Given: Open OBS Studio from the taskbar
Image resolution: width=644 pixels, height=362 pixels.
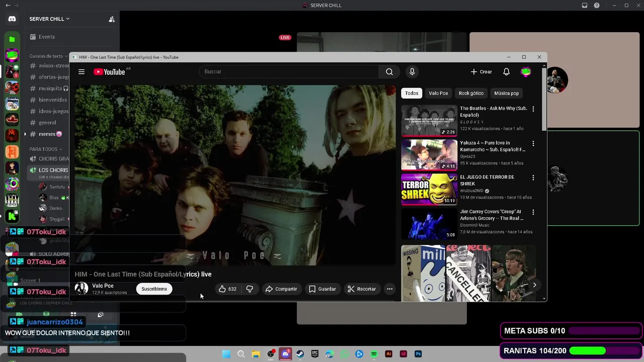Looking at the screenshot, I should [x=271, y=354].
